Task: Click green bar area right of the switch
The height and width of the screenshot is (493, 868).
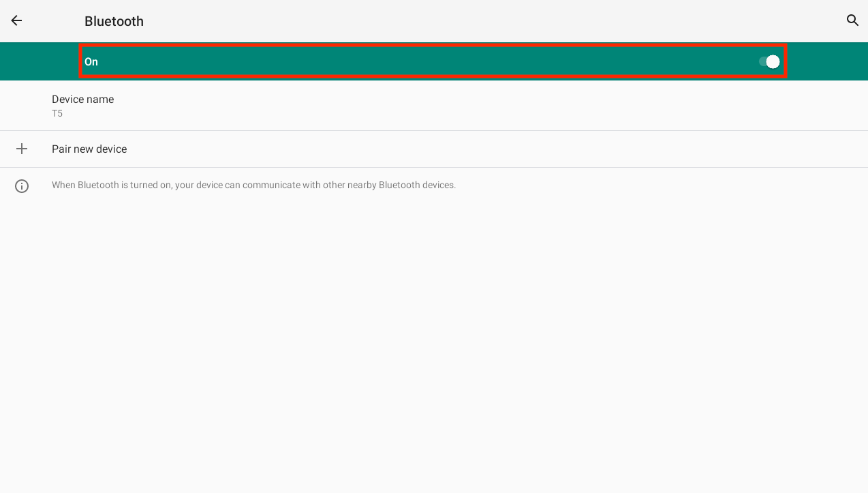Action: click(828, 62)
